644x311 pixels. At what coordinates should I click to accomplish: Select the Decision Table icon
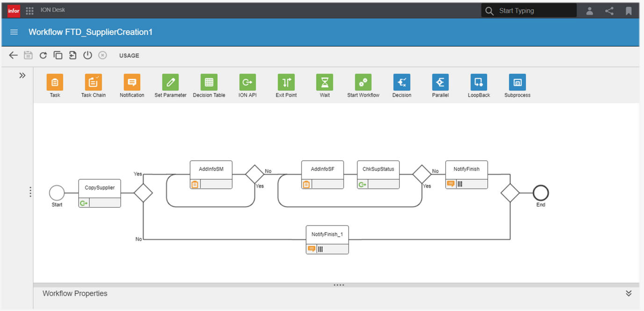click(209, 82)
